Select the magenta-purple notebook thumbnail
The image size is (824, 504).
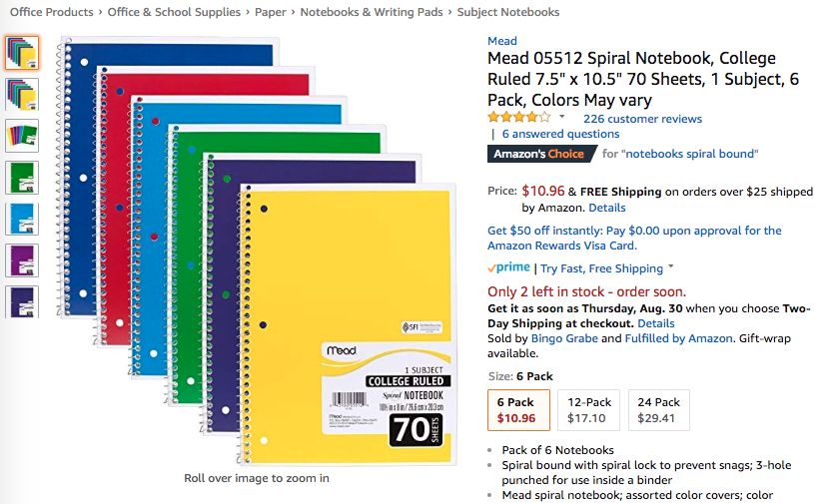[x=22, y=260]
